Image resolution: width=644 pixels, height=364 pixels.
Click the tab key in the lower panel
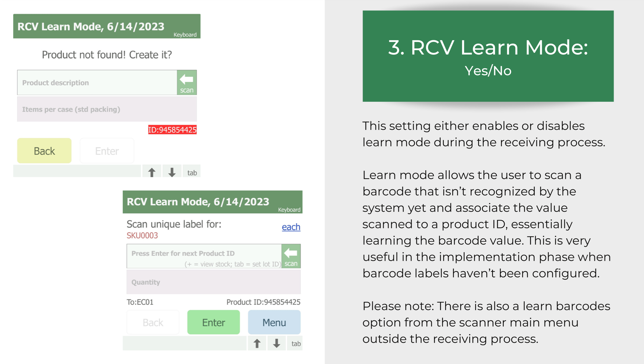pos(296,344)
